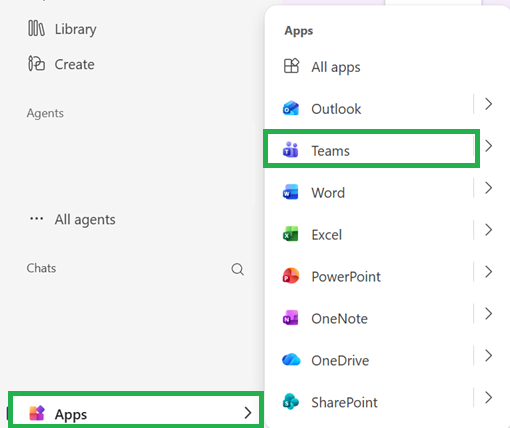Screen dimensions: 510x428
Task: Open Excel from the Apps flyout
Action: click(369, 235)
